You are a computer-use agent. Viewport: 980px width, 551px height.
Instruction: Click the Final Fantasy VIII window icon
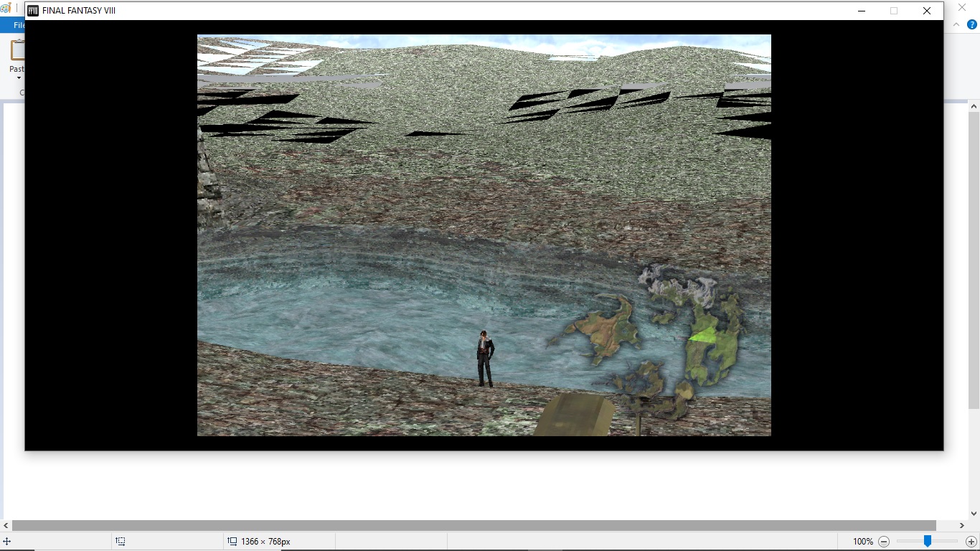click(32, 11)
